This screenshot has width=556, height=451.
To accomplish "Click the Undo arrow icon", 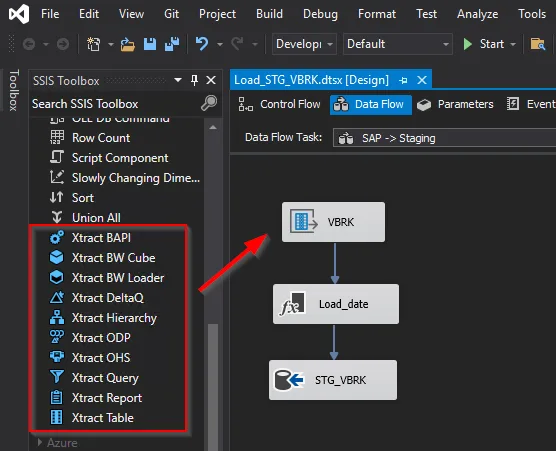I will coord(202,44).
